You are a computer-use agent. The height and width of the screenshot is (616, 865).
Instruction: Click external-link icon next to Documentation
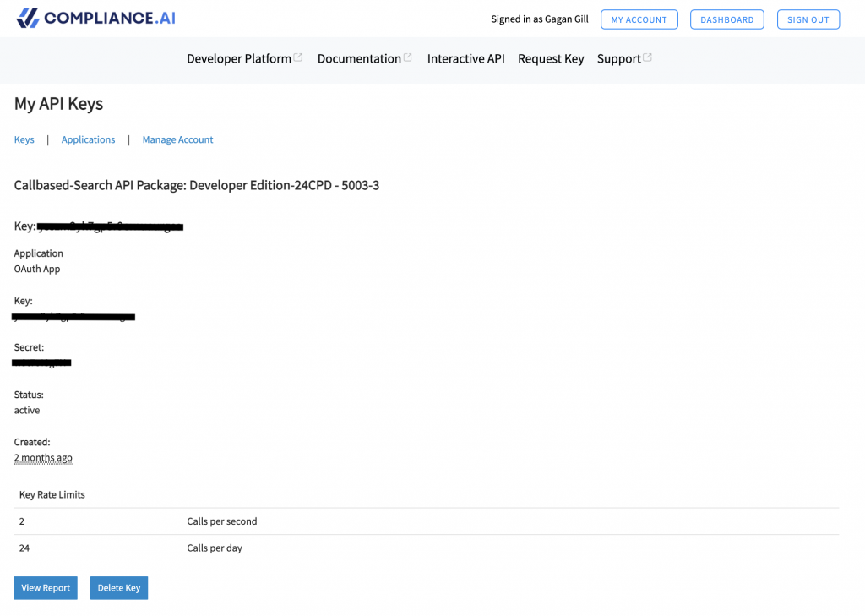coord(408,57)
